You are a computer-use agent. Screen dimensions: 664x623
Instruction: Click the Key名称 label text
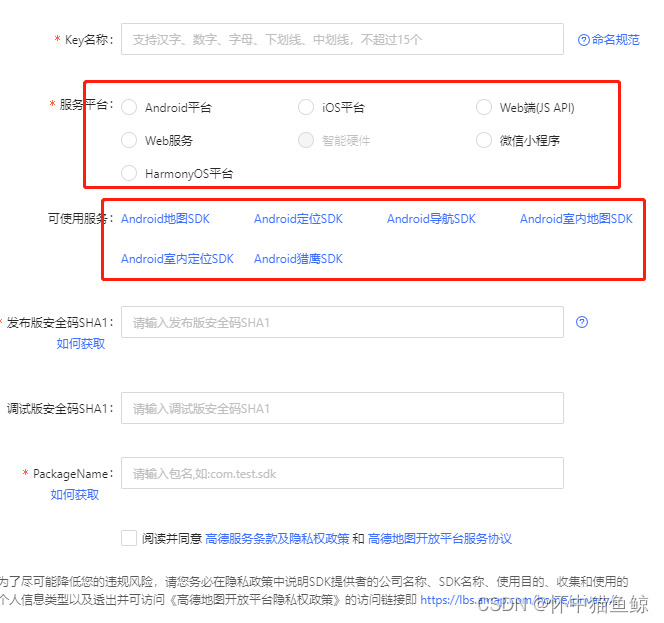tap(89, 39)
